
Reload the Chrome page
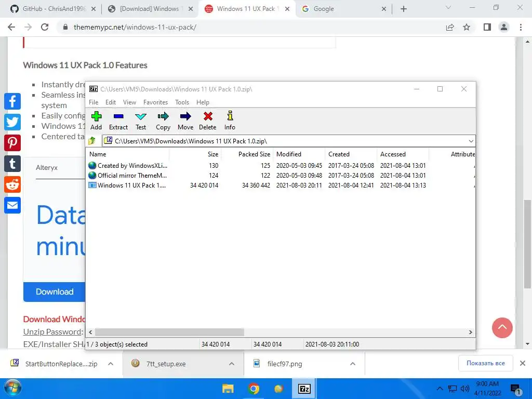(45, 27)
